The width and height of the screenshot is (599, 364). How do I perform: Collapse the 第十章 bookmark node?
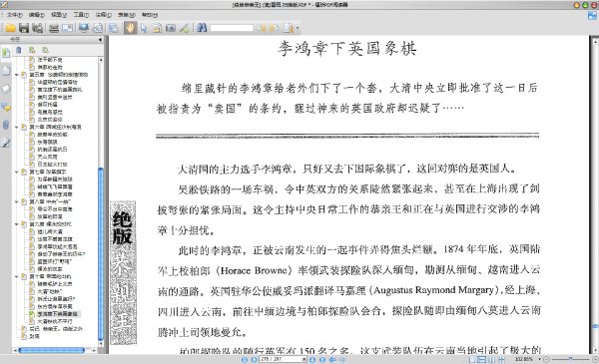coord(17,276)
